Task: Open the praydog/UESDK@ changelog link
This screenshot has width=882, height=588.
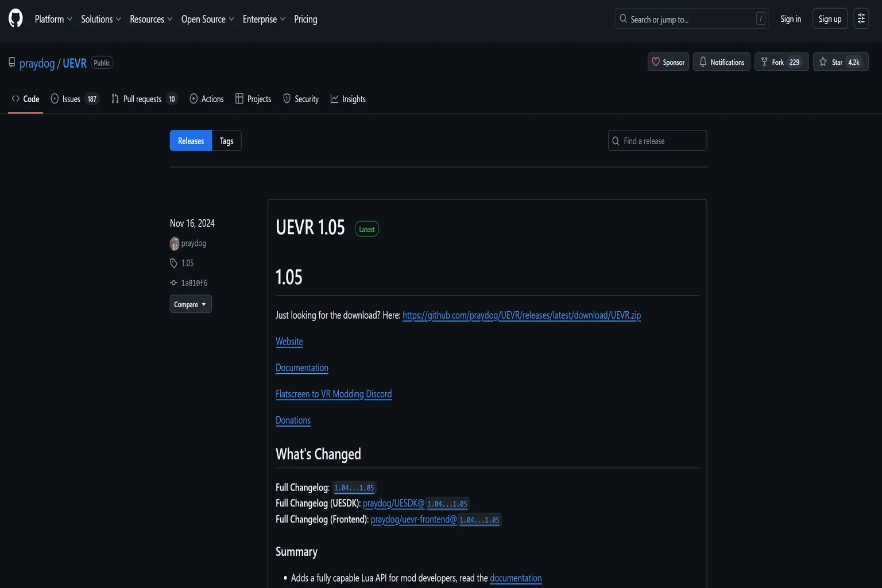Action: (394, 504)
